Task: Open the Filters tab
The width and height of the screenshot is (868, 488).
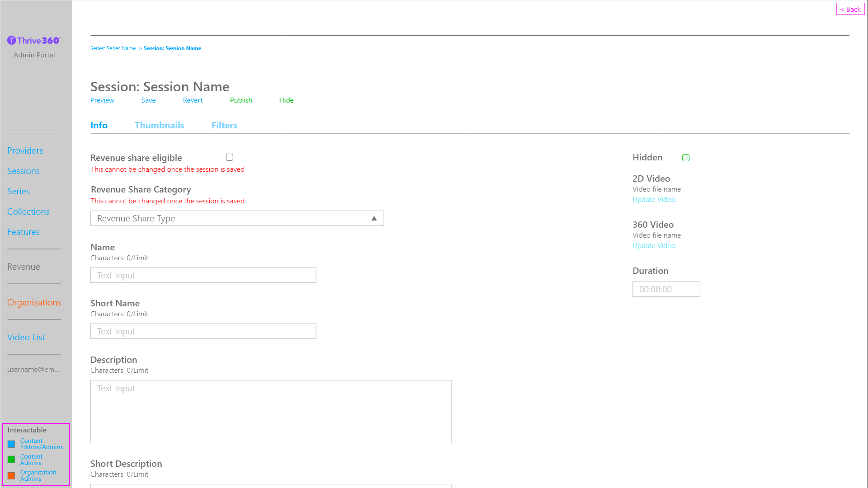Action: pyautogui.click(x=224, y=125)
